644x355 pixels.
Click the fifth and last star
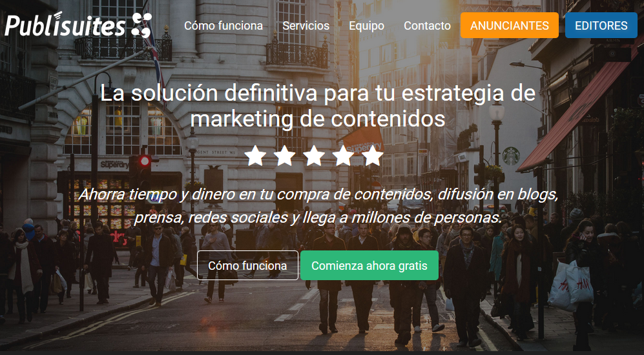click(x=373, y=156)
